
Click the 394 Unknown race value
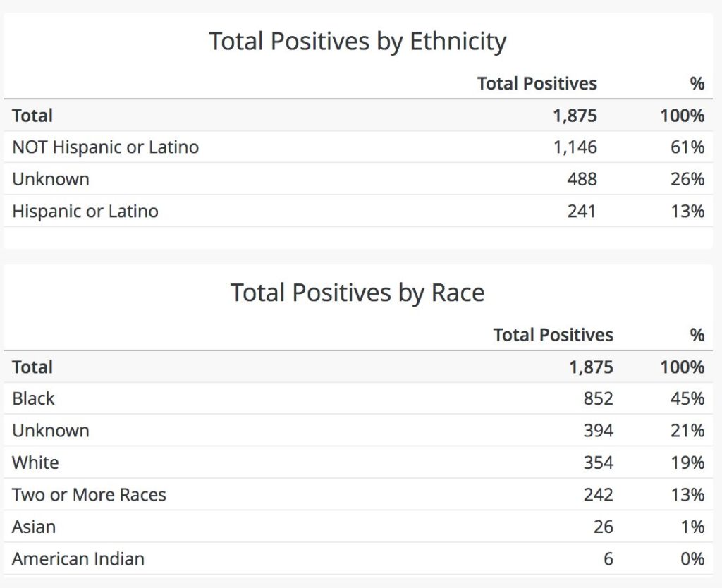598,431
